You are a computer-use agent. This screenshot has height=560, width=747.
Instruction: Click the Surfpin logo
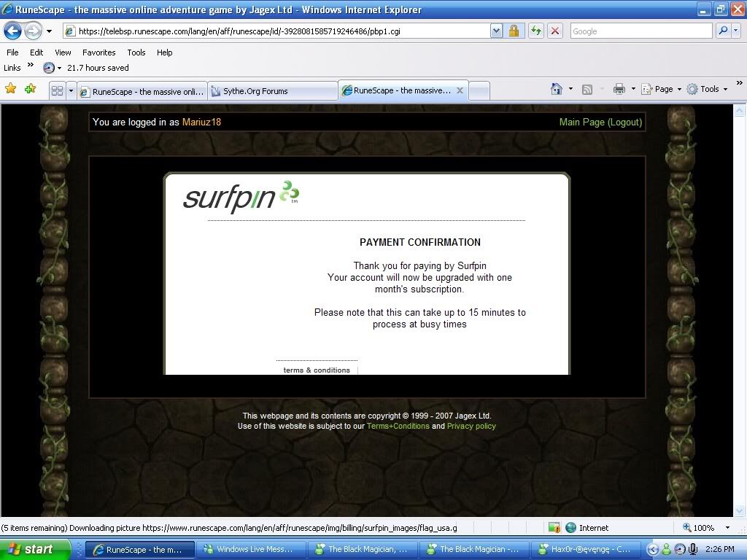241,197
